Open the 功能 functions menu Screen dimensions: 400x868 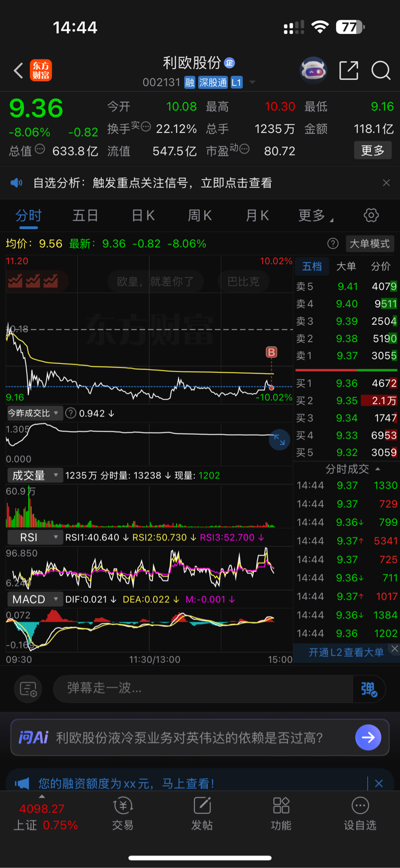[x=281, y=813]
